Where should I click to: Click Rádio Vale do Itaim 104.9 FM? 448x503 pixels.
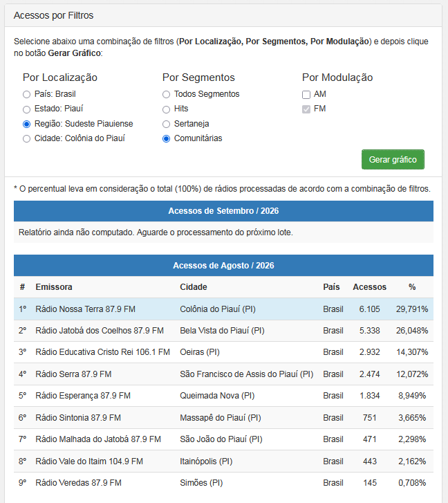(x=89, y=461)
